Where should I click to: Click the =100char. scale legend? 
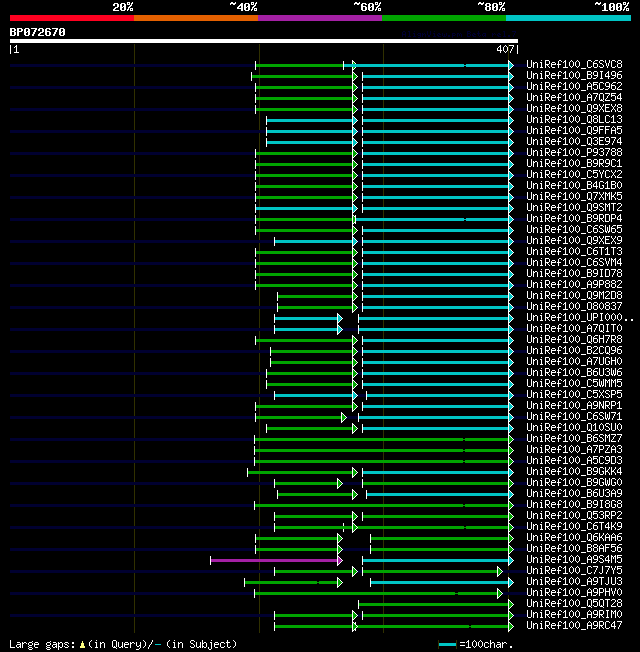coord(476,645)
